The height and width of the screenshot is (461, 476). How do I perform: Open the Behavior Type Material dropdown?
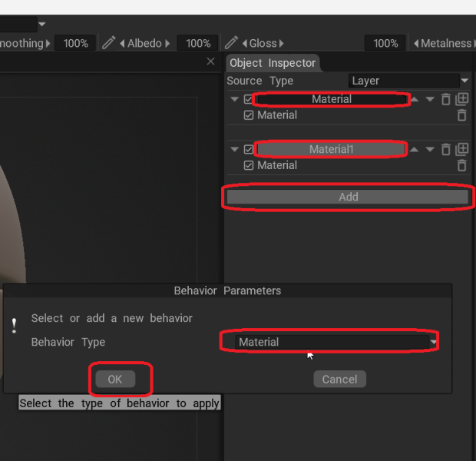coord(336,342)
